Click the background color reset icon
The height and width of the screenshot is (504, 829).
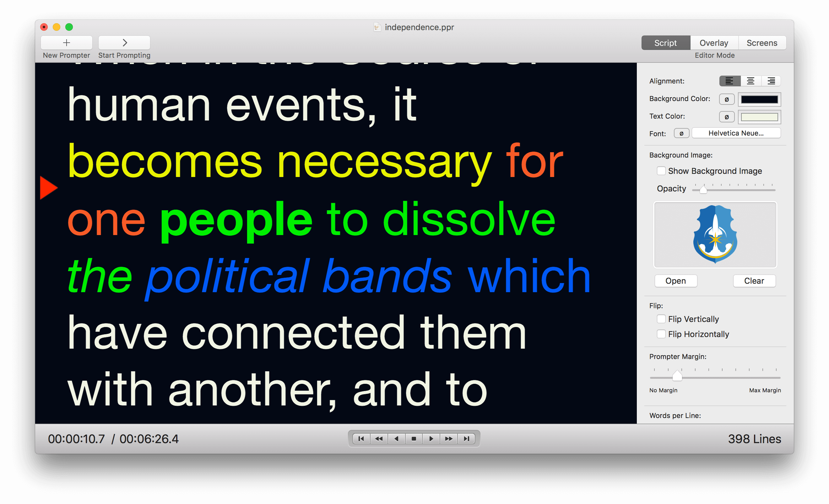723,99
